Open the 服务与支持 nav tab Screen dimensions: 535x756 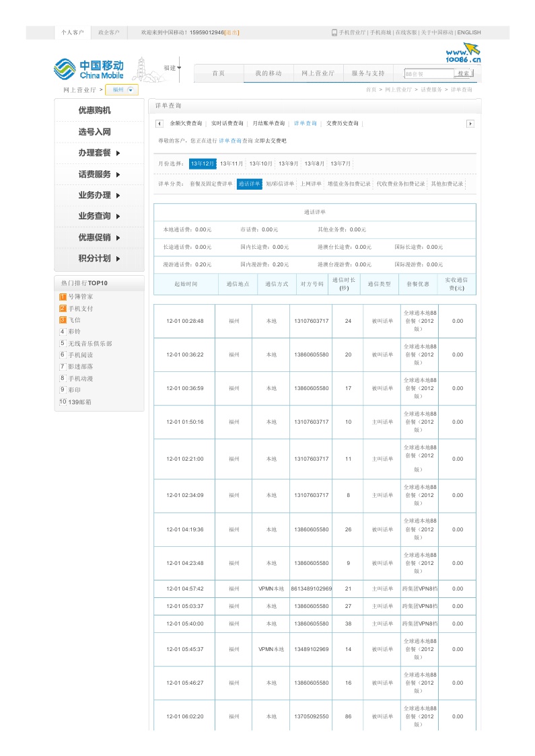[x=368, y=73]
